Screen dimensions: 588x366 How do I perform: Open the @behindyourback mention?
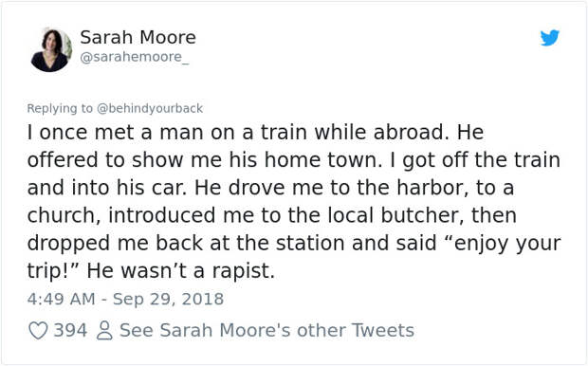150,108
